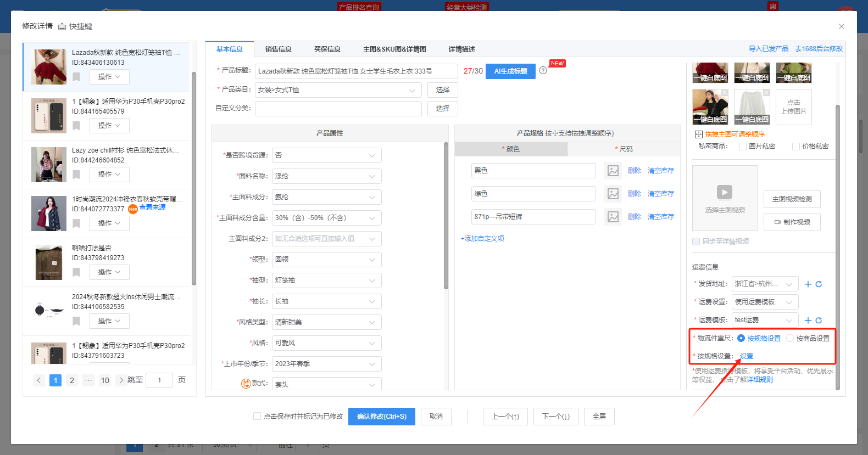This screenshot has height=455, width=868.
Task: Check 点击保存时并标记为已修改 checkbox
Action: click(257, 416)
